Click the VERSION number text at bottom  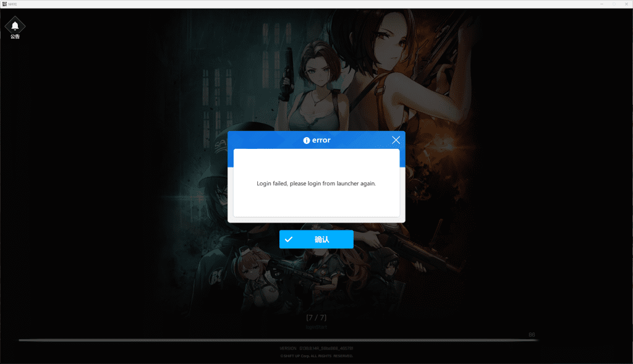(x=316, y=349)
